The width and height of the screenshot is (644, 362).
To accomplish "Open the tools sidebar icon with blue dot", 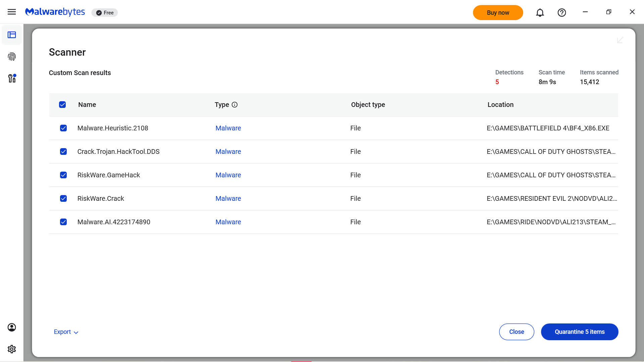I will (x=12, y=78).
